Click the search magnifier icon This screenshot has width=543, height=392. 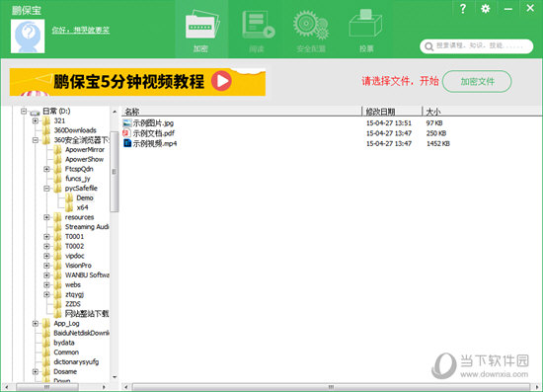pyautogui.click(x=428, y=46)
